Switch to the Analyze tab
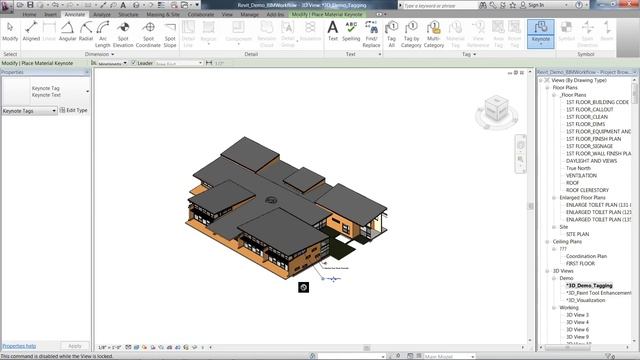This screenshot has width=640, height=360. [102, 14]
